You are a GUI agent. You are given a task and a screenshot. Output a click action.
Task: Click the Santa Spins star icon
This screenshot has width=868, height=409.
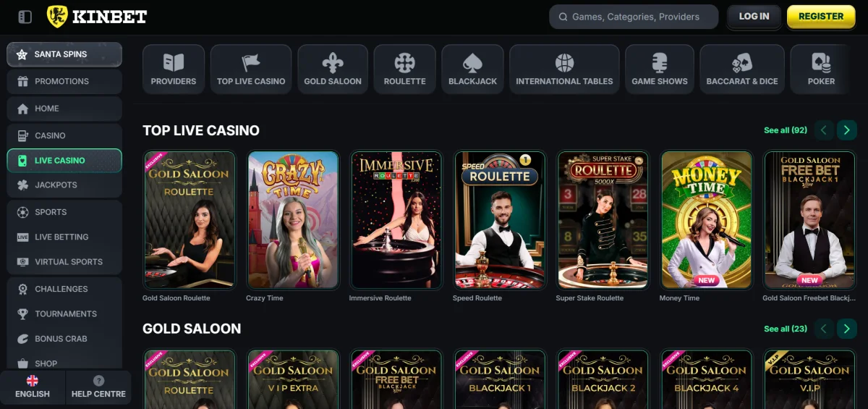tap(22, 54)
